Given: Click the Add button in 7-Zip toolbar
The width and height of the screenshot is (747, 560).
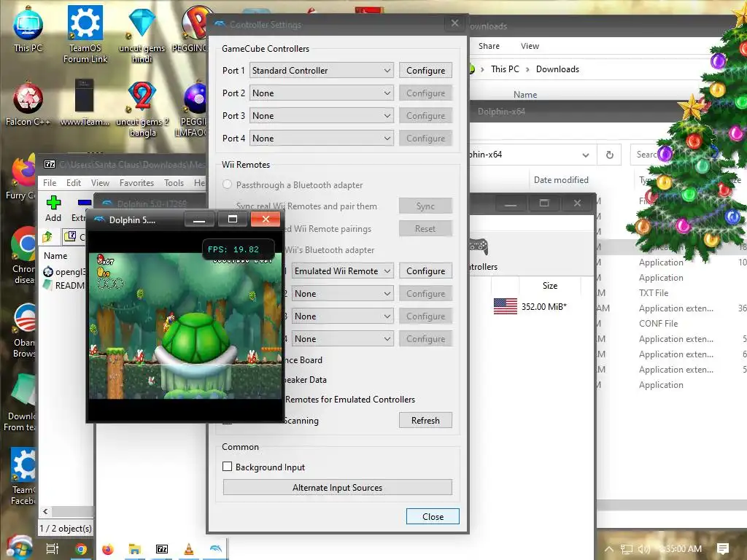Looking at the screenshot, I should (x=53, y=209).
